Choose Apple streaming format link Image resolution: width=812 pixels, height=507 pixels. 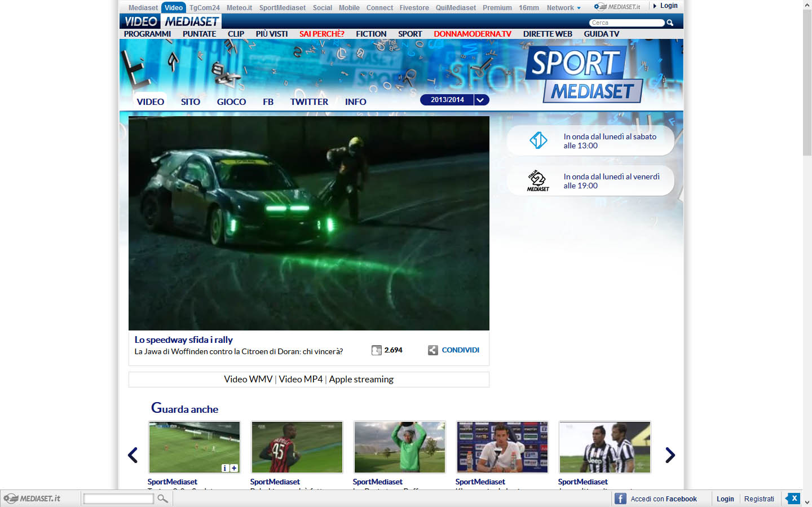tap(361, 380)
